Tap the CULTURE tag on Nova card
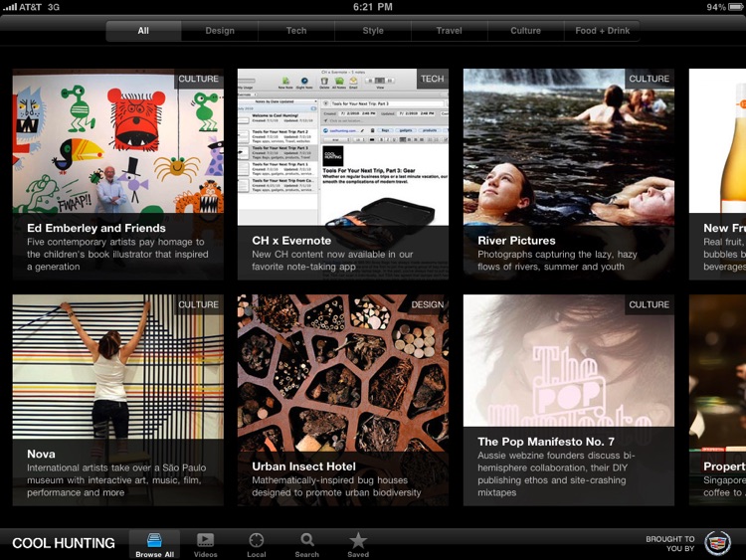This screenshot has height=560, width=746. 198,304
